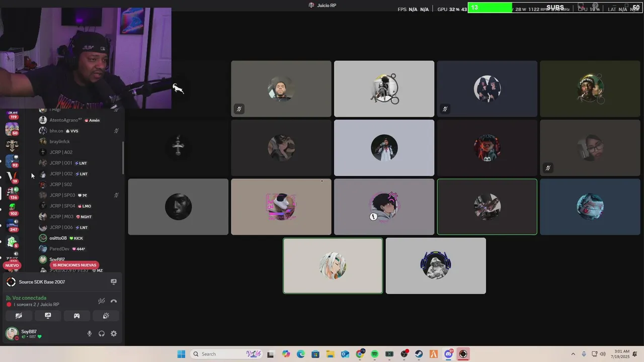
Task: Open Spotify from taskbar
Action: [x=374, y=354]
